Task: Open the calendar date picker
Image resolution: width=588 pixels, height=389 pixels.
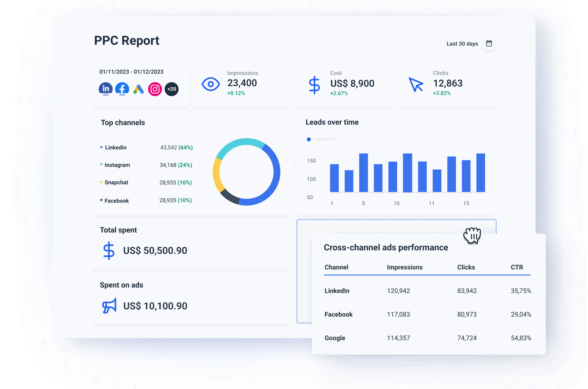Action: [x=489, y=43]
